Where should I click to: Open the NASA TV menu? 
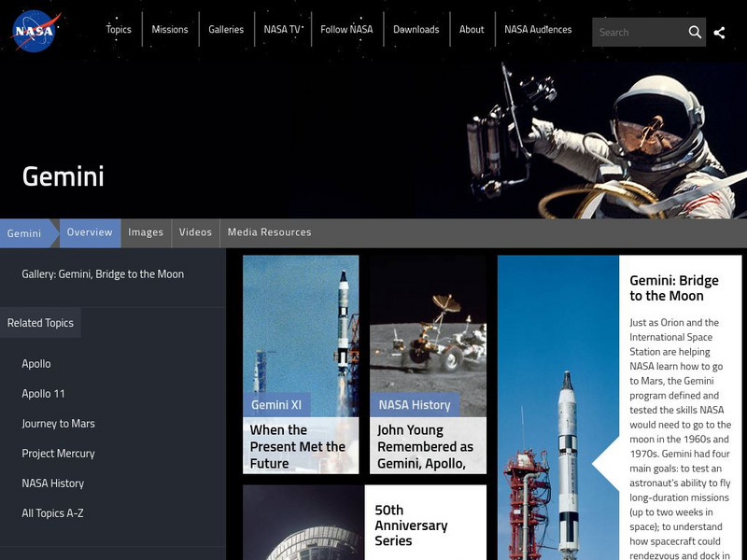point(283,30)
